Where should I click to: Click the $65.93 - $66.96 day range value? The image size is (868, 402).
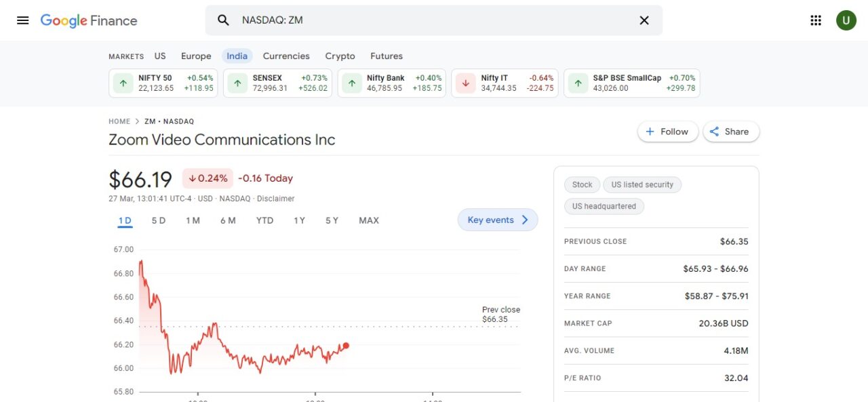[715, 269]
